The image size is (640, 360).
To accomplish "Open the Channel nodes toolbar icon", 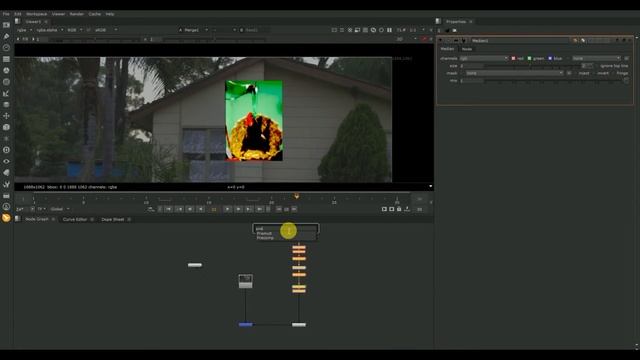I will (x=6, y=59).
